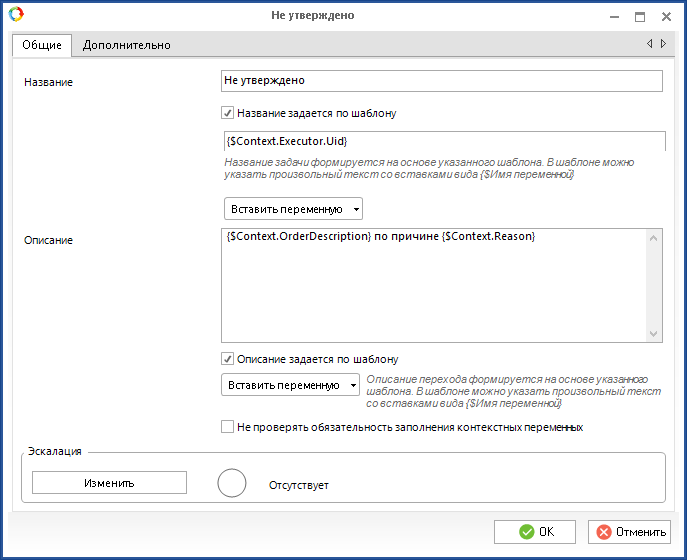Confirm with the OK button
This screenshot has height=560, width=687.
pyautogui.click(x=535, y=532)
